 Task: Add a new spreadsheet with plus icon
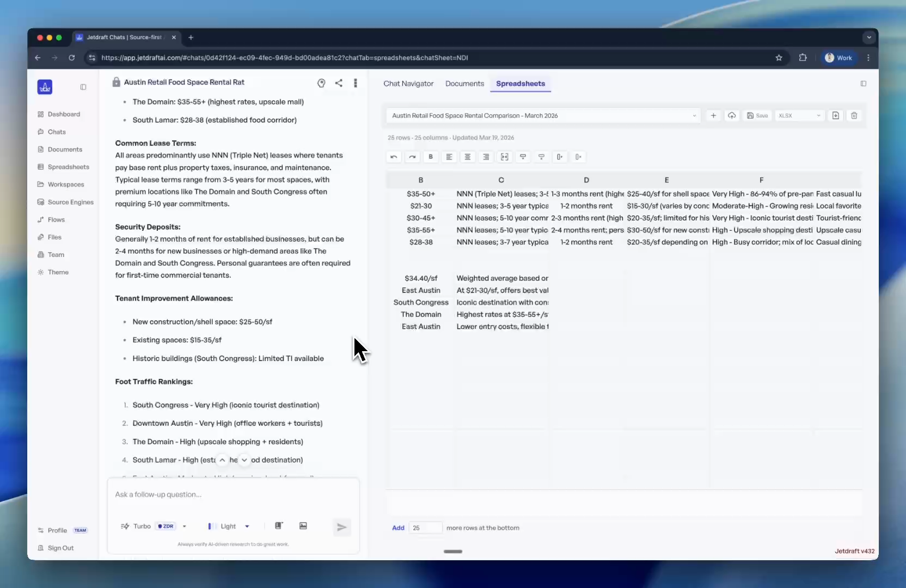click(x=713, y=115)
